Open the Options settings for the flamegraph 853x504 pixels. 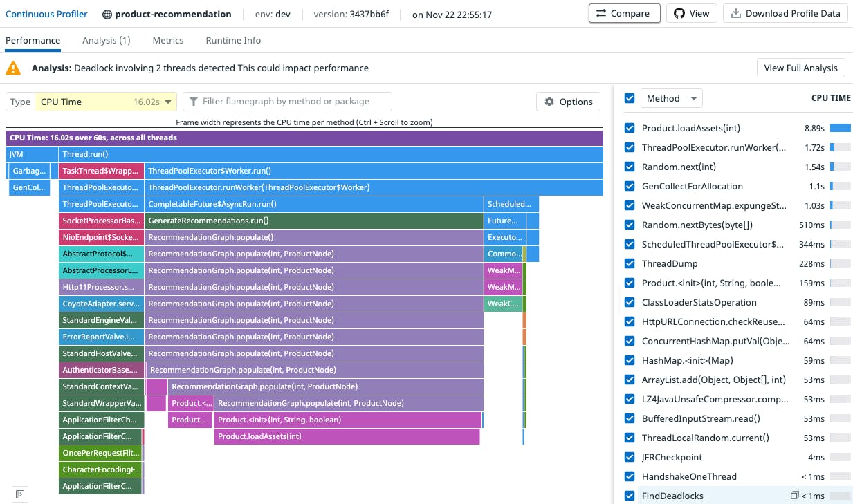[x=568, y=102]
